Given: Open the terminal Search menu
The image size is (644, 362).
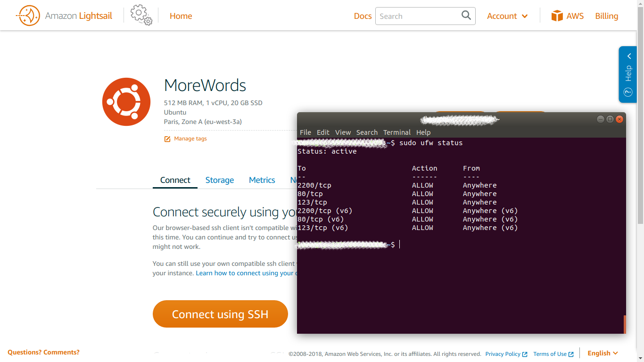Looking at the screenshot, I should coord(367,132).
